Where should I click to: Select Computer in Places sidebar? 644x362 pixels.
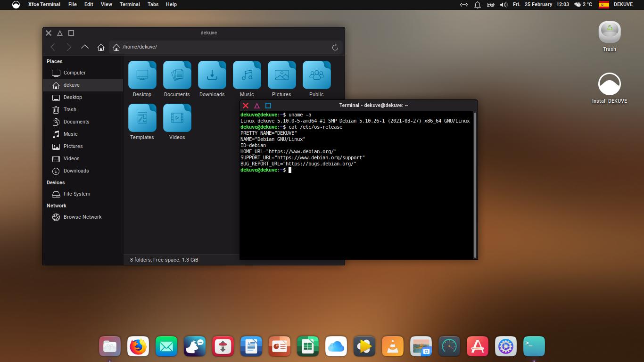click(83, 73)
